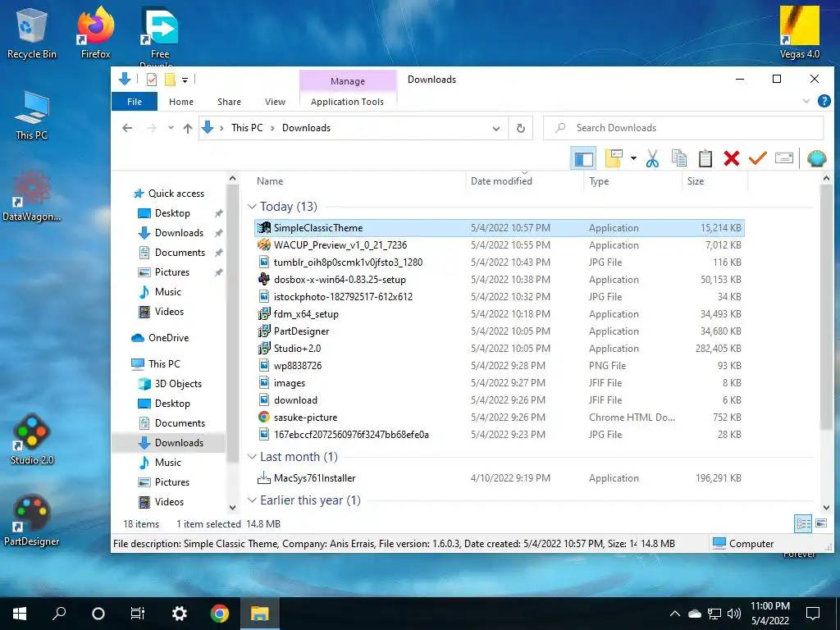Click the Rename toolbar icon

pyautogui.click(x=783, y=158)
